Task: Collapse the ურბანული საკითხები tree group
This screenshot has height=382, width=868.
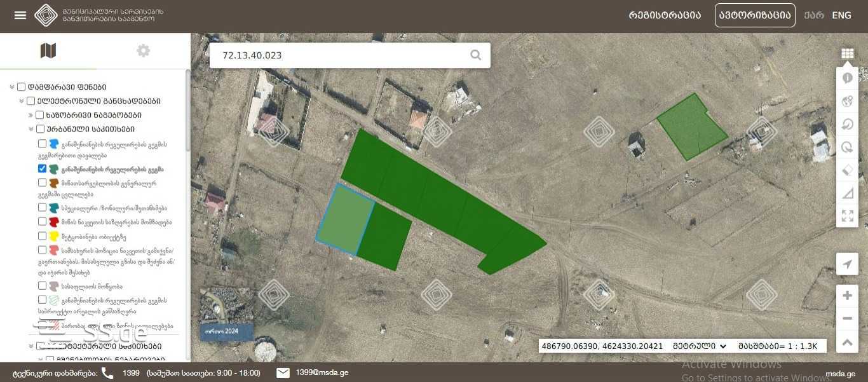Action: pyautogui.click(x=31, y=129)
